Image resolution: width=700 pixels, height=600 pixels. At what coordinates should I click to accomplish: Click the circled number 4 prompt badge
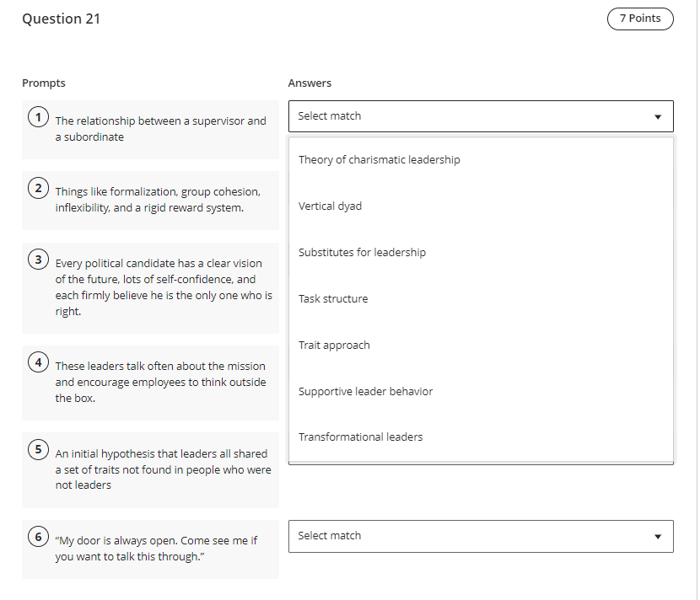tap(38, 362)
